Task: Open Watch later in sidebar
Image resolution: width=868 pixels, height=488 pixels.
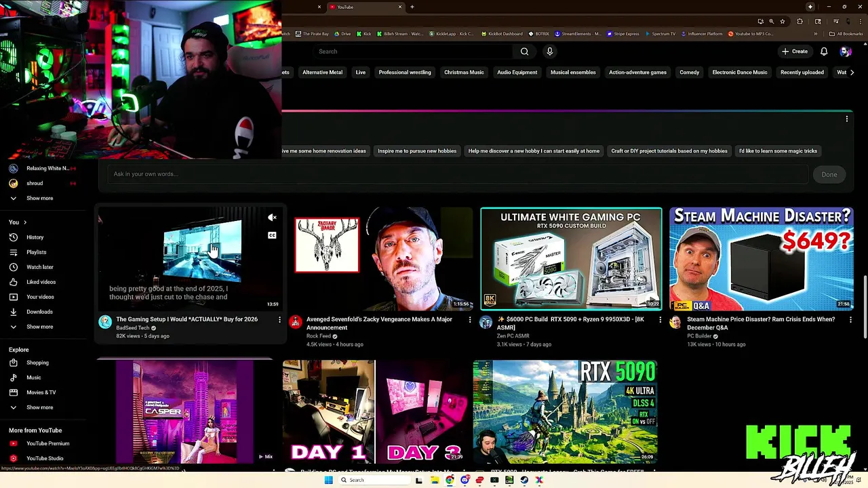Action: coord(41,267)
